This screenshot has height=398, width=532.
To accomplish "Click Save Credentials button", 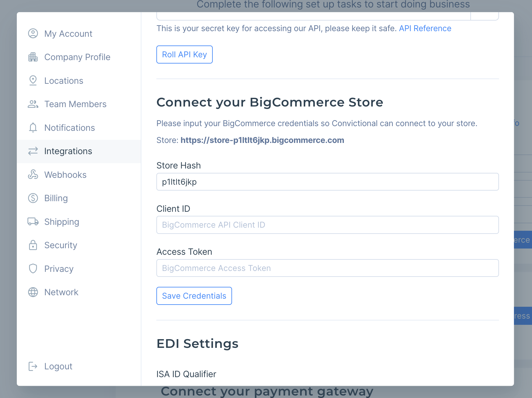I will [x=194, y=296].
